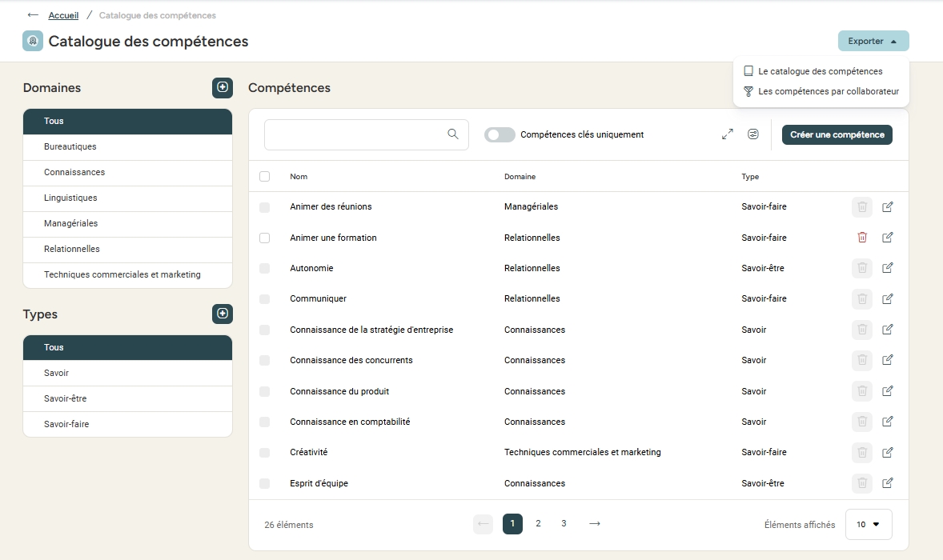
Task: Open the column settings icon beside the expand icon
Action: coord(753,134)
